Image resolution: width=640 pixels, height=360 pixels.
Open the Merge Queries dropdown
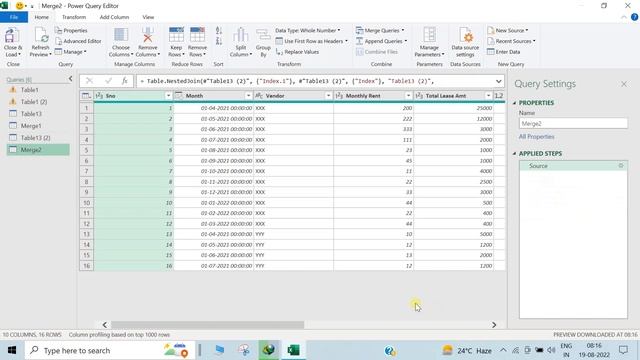point(380,31)
